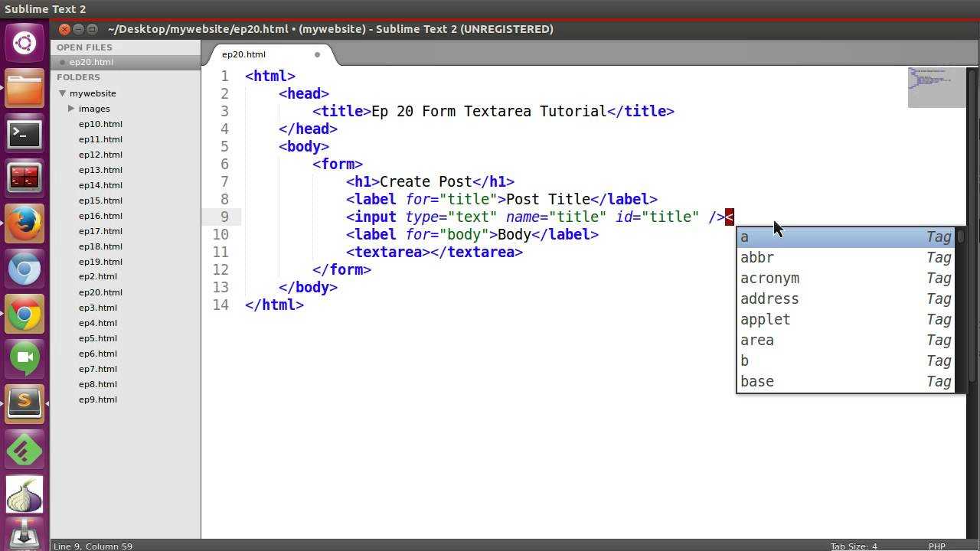Launch the Terminal from the dock
The width and height of the screenshot is (980, 551).
pos(24,134)
